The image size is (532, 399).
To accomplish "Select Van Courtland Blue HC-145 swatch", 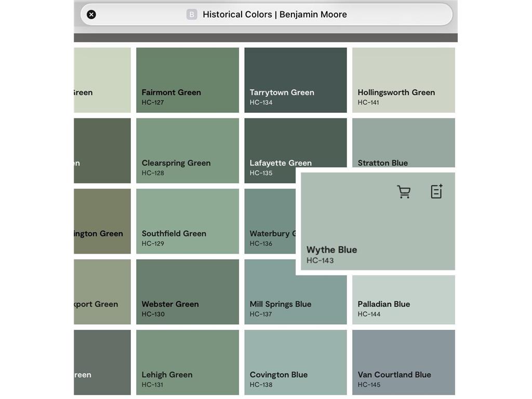I will [403, 362].
